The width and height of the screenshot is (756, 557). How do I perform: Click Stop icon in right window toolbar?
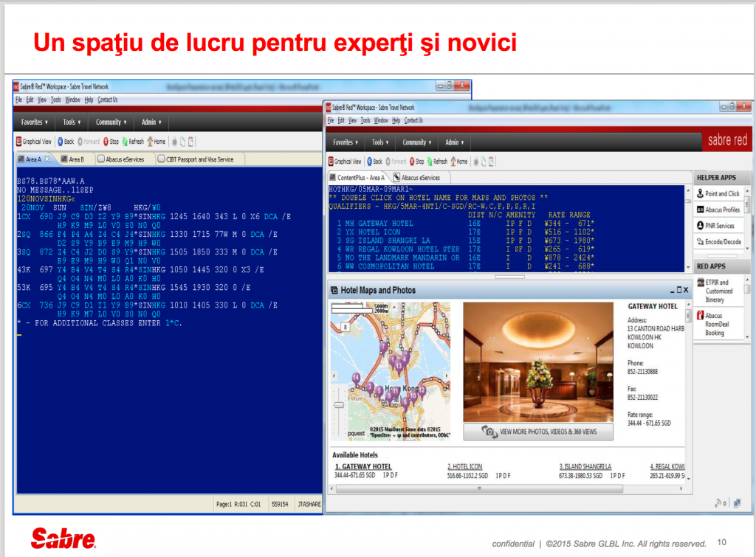(x=412, y=162)
